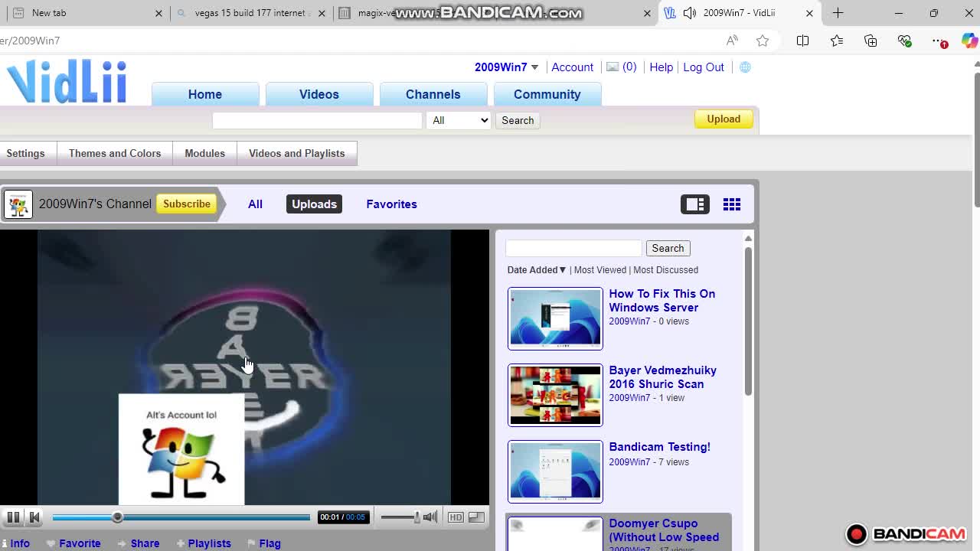980x551 pixels.
Task: Open the Bandicam Testing! video link
Action: click(659, 447)
